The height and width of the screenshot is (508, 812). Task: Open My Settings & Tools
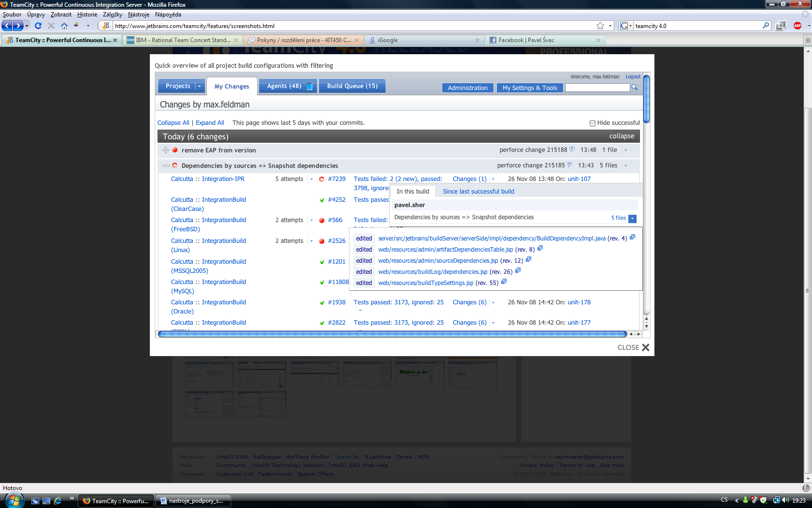[530, 88]
